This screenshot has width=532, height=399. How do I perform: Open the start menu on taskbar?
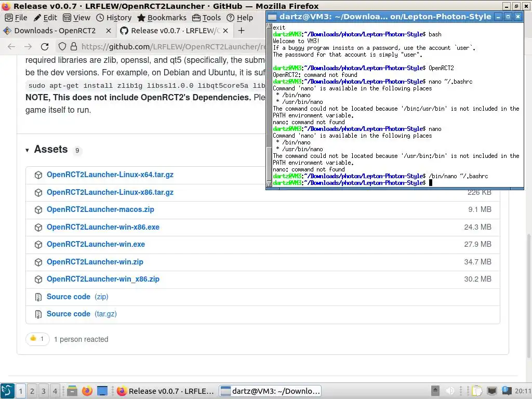[7, 391]
